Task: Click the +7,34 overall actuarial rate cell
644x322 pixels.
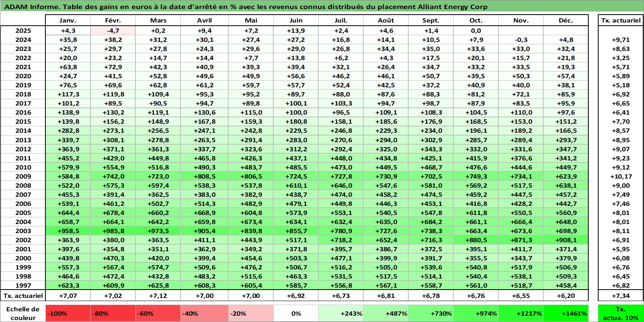Action: [x=621, y=296]
